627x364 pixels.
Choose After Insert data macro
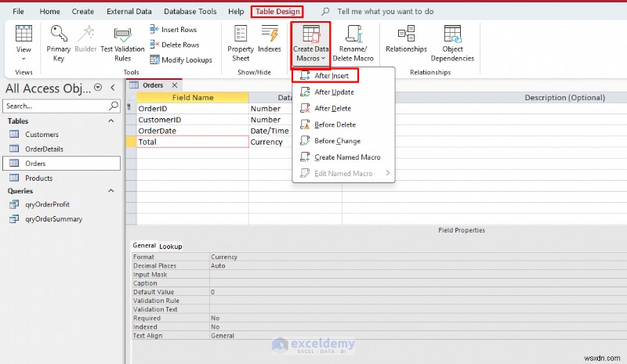[325, 75]
